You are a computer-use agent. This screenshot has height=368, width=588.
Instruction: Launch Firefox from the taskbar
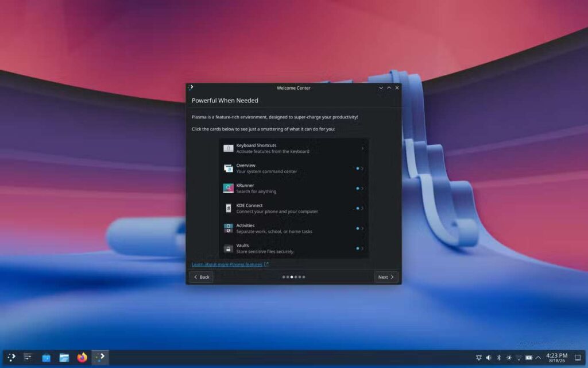pos(82,357)
